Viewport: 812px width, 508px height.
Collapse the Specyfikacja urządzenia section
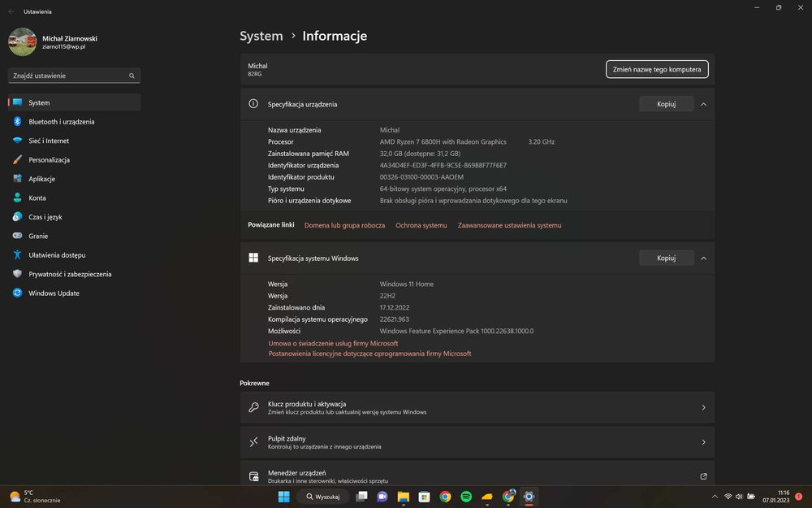[703, 104]
